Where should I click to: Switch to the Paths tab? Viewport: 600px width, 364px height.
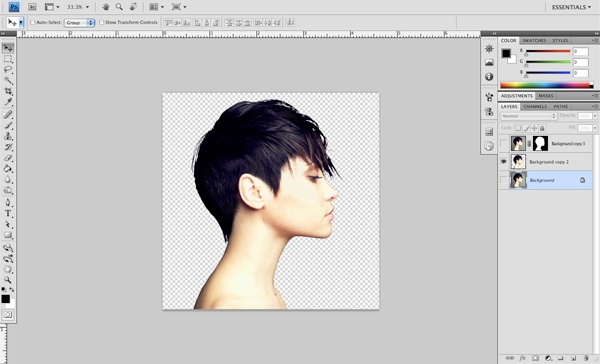coord(561,106)
